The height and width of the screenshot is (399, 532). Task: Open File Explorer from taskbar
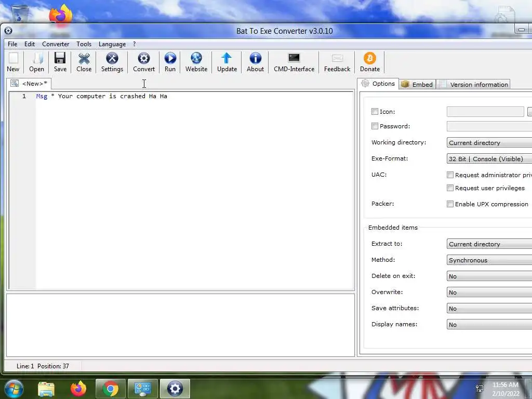click(46, 389)
